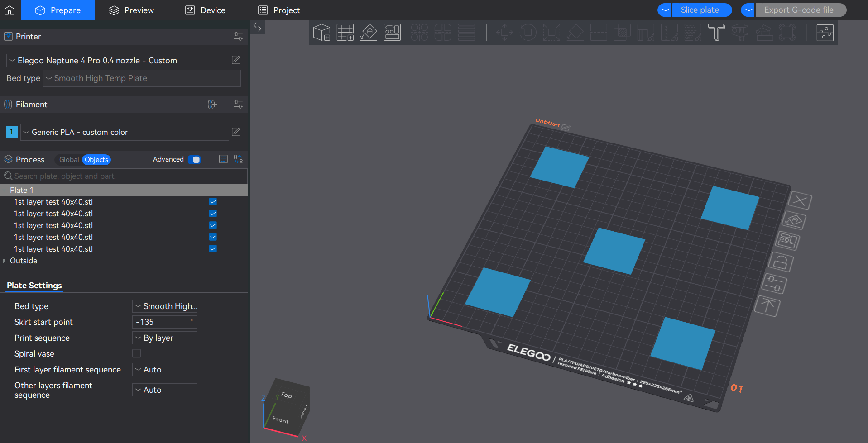Open the Print sequence dropdown
The width and height of the screenshot is (868, 443).
pyautogui.click(x=165, y=338)
